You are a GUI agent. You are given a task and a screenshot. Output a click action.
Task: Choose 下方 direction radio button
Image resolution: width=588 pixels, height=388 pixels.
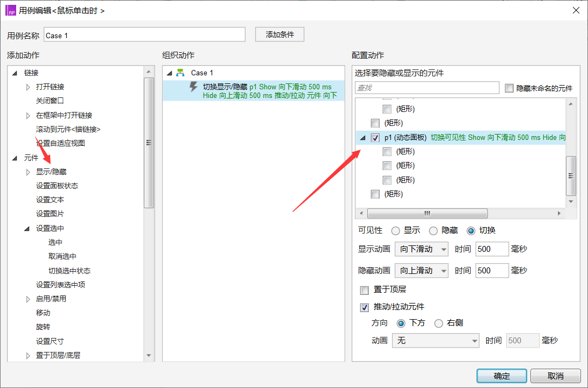[x=401, y=323]
